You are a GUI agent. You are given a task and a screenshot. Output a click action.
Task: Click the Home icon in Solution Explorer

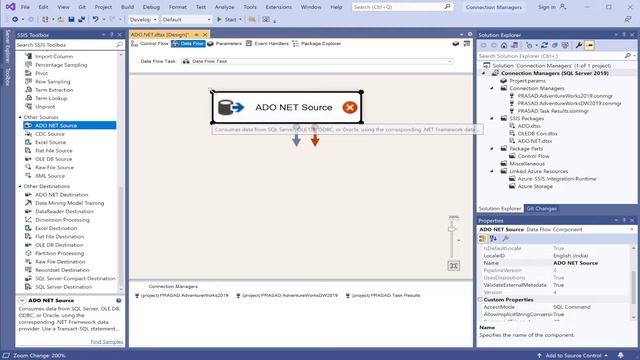coord(504,45)
